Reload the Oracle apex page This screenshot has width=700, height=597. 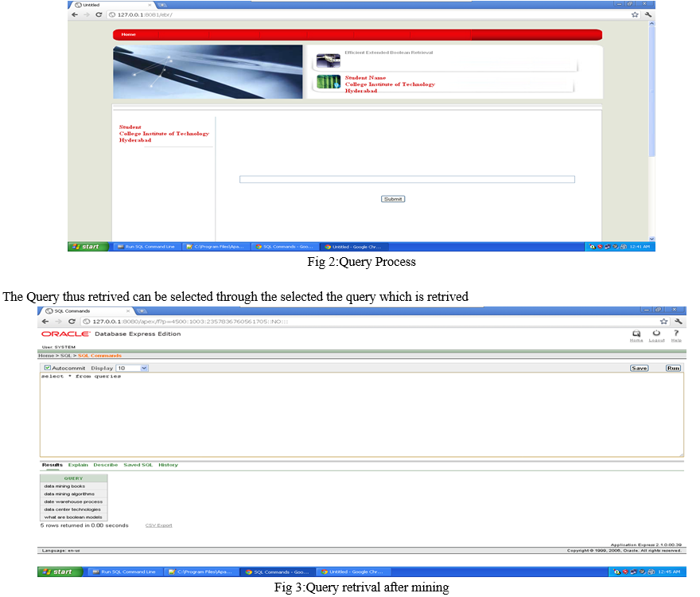tap(72, 322)
